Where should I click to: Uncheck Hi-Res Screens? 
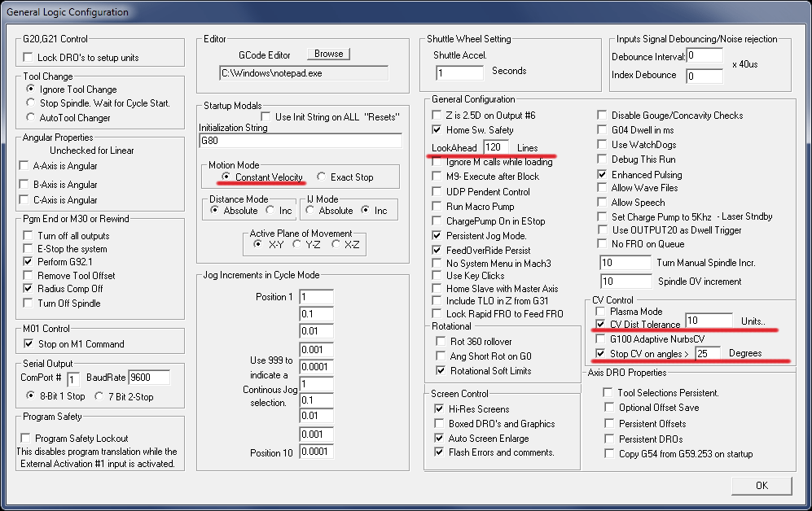coord(439,408)
